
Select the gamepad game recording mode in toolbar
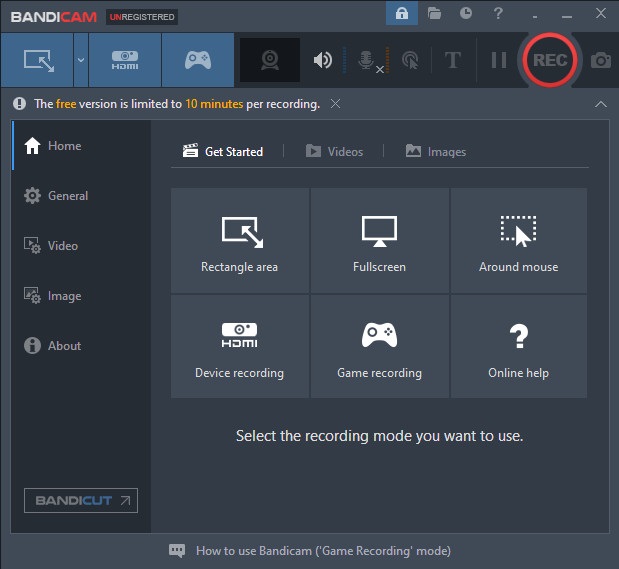tap(198, 60)
